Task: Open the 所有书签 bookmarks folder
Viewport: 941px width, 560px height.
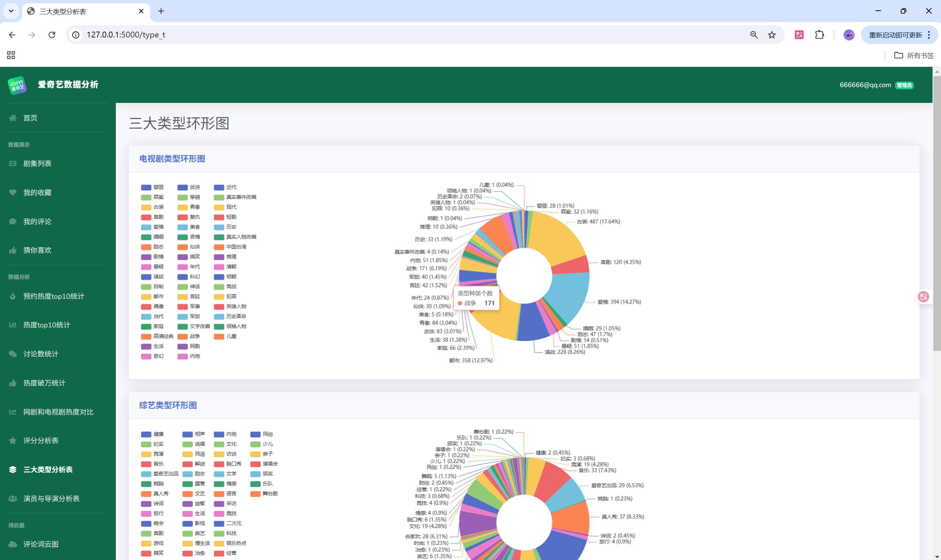Action: (914, 55)
